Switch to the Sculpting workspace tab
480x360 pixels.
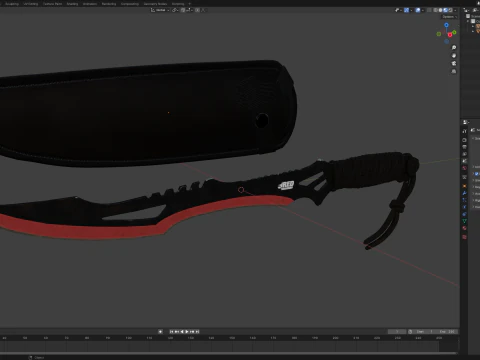pyautogui.click(x=12, y=4)
